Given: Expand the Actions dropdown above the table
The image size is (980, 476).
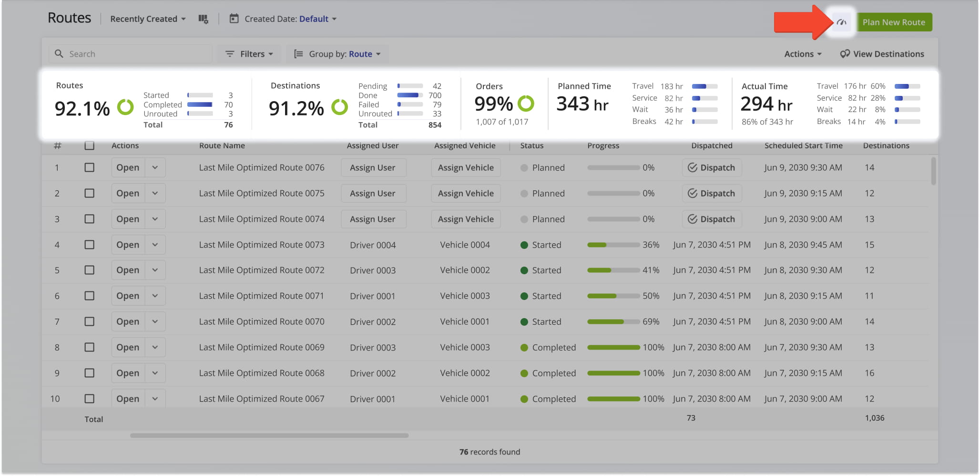Looking at the screenshot, I should (x=802, y=53).
